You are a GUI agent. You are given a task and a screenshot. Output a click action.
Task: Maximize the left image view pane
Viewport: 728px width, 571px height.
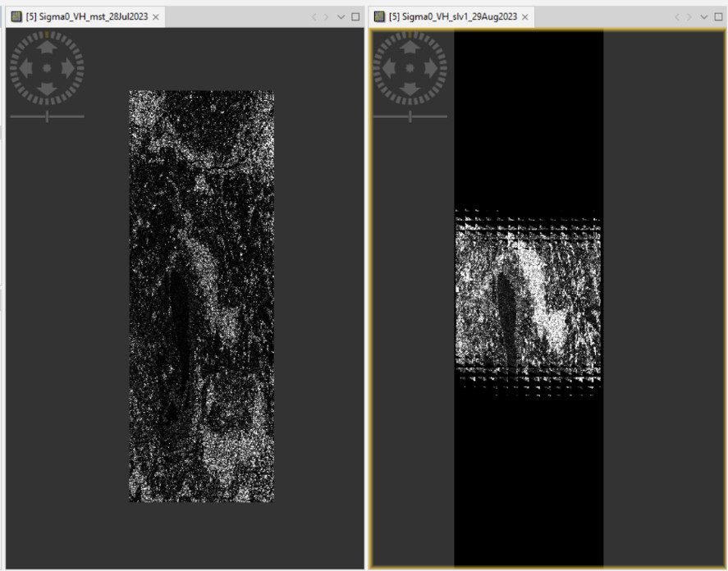(355, 17)
